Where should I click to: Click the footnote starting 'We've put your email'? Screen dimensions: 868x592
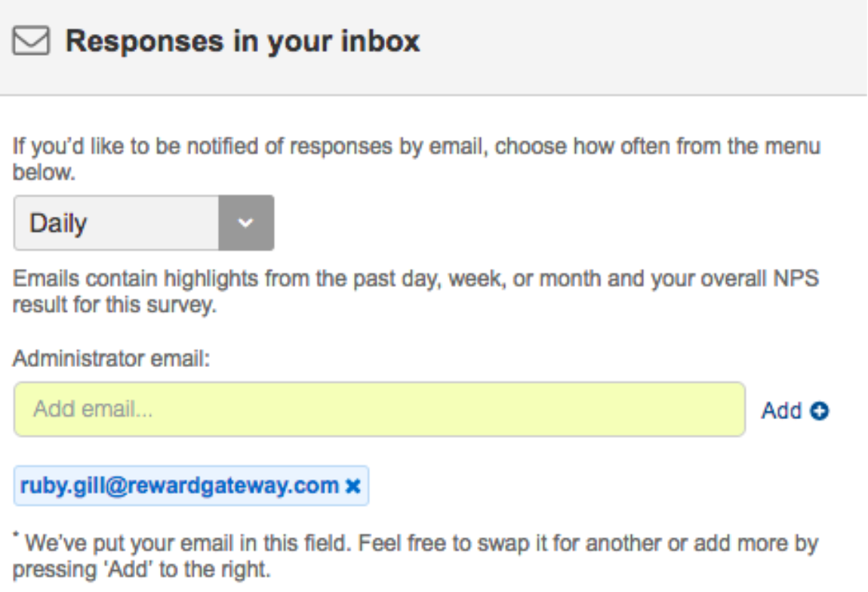tap(416, 556)
